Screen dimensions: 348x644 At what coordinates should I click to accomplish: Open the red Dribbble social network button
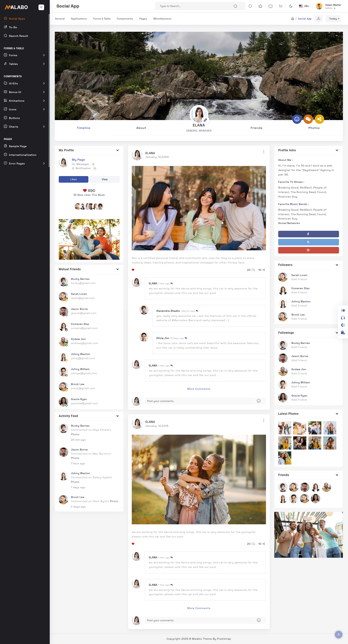click(308, 250)
